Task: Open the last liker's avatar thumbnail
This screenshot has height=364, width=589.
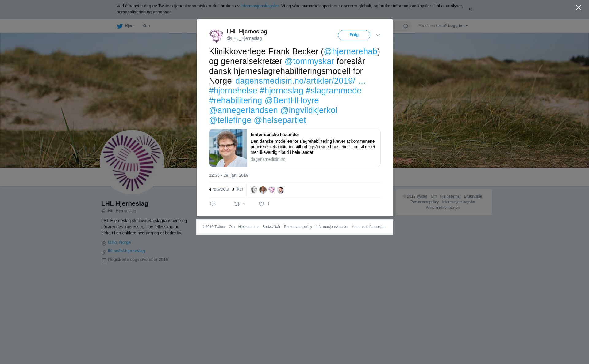Action: click(x=281, y=190)
